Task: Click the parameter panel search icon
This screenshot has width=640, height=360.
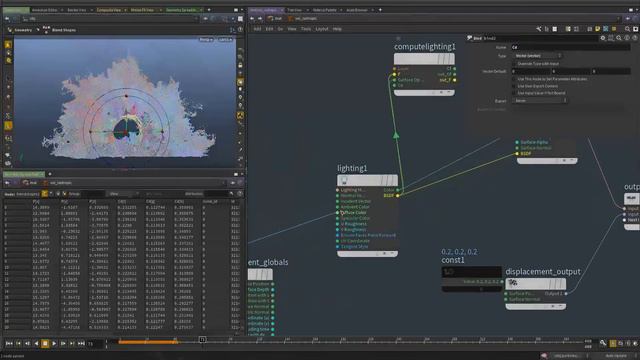Action: coord(619,38)
